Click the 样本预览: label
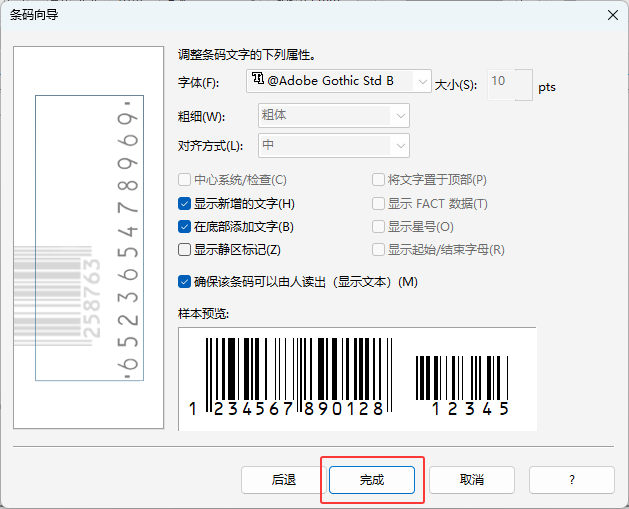629x509 pixels. 203,314
